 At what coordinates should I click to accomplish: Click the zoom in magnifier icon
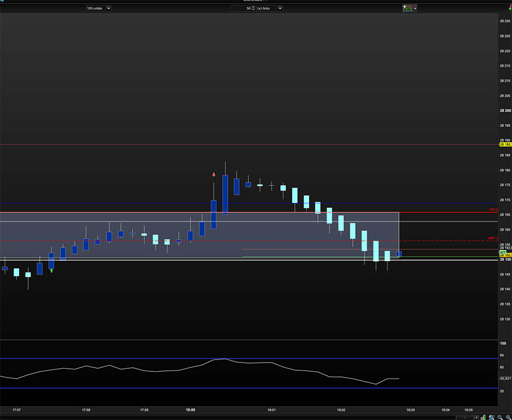509,417
